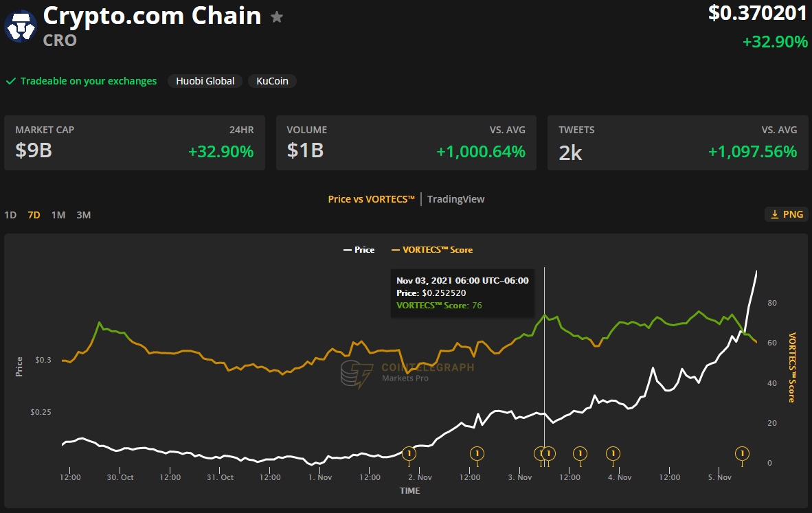The height and width of the screenshot is (513, 812).
Task: Click the favorite star next to Crypto.com Chain
Action: coord(277,17)
